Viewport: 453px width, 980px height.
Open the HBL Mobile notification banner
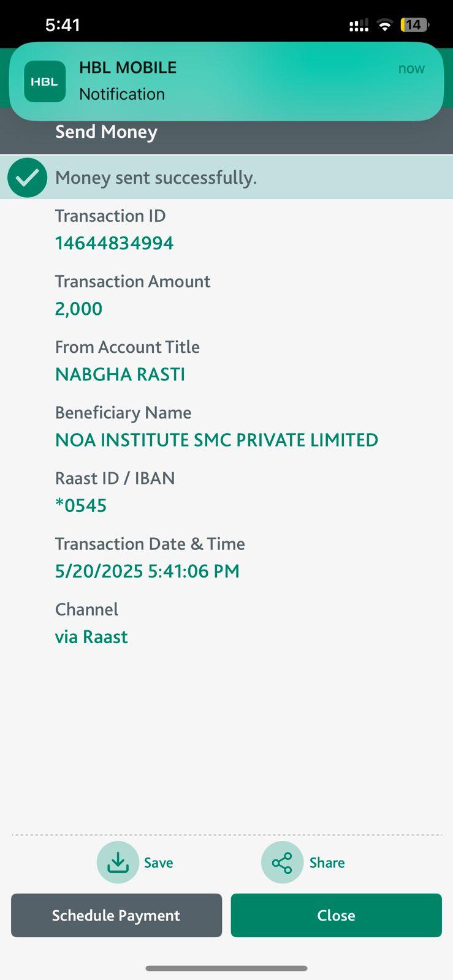[x=245, y=81]
